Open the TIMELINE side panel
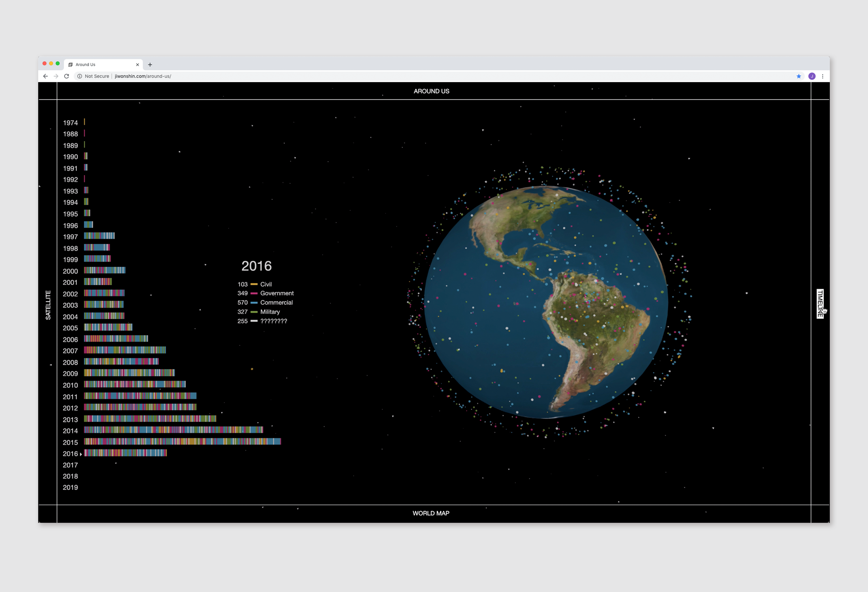This screenshot has height=592, width=868. 820,304
